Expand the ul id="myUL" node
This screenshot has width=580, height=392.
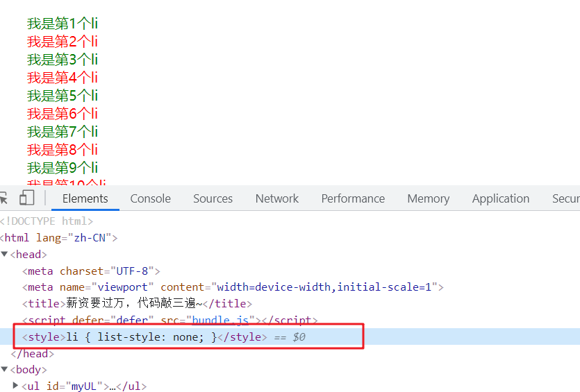15,385
